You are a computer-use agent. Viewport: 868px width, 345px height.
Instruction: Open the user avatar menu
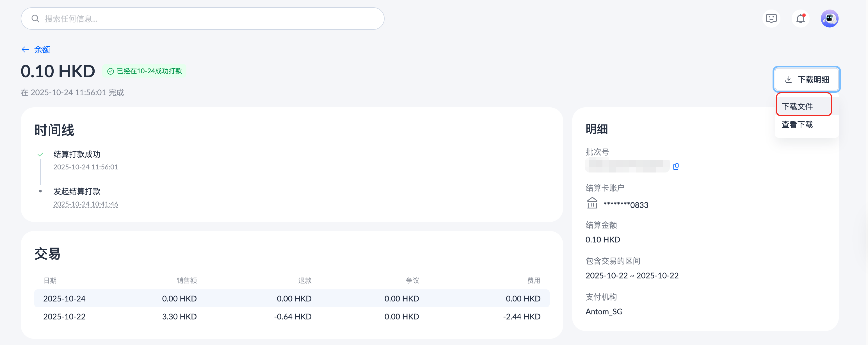[829, 19]
